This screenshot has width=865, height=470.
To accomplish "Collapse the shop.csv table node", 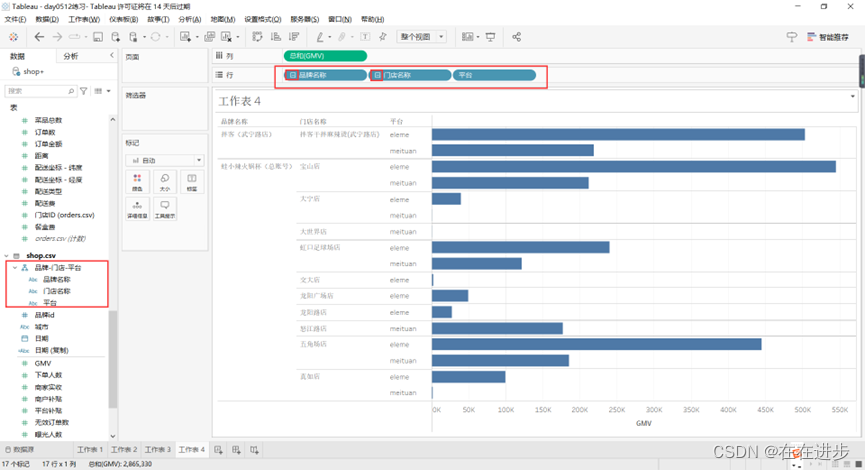I will click(7, 255).
